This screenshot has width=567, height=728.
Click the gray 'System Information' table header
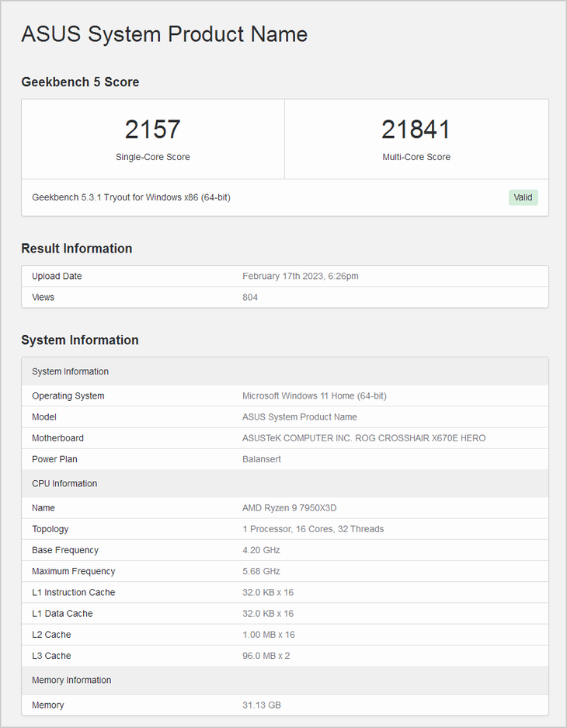point(285,371)
